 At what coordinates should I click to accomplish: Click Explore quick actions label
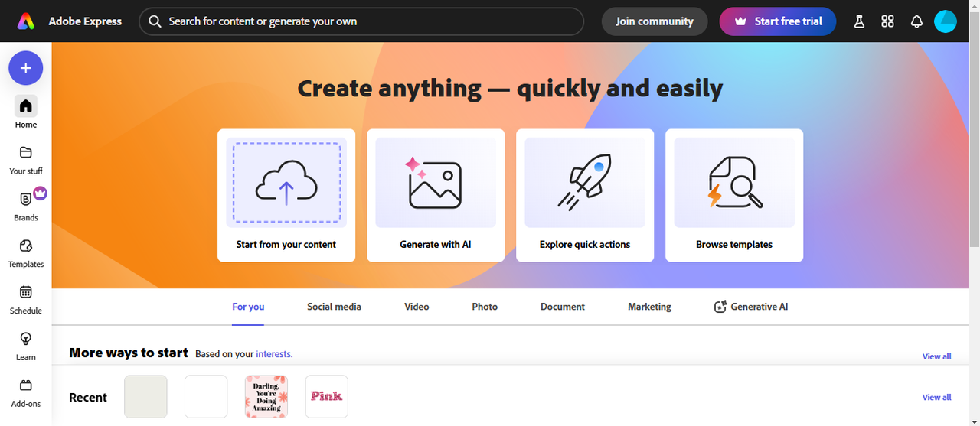(585, 245)
